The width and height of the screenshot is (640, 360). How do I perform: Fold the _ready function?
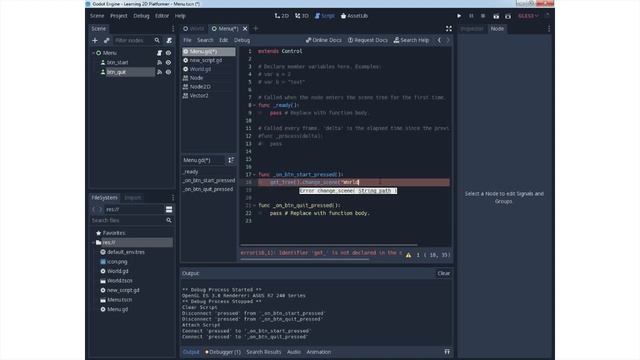(255, 105)
